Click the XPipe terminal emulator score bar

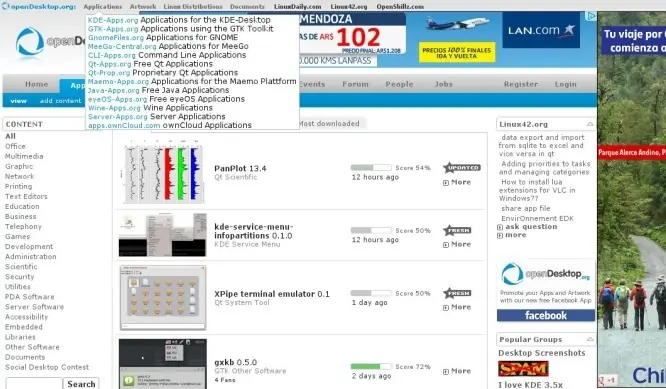click(371, 293)
